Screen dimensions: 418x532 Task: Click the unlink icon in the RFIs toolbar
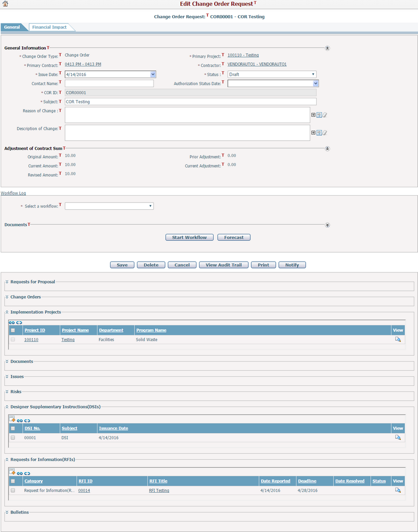[x=27, y=473]
